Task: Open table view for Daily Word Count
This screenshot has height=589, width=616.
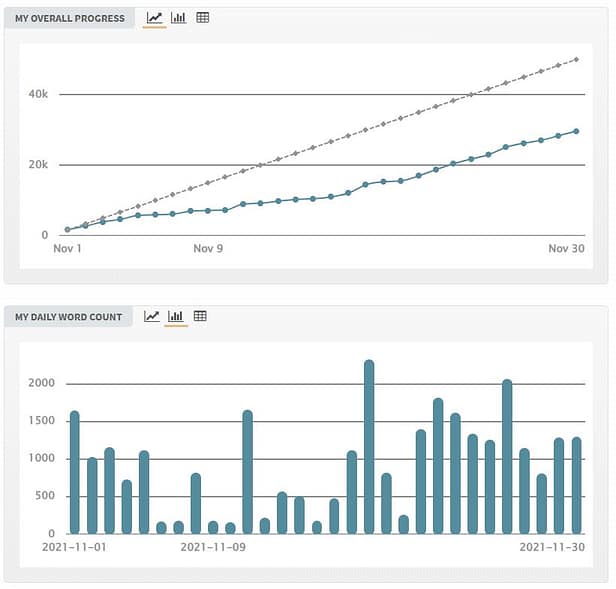Action: click(x=200, y=317)
